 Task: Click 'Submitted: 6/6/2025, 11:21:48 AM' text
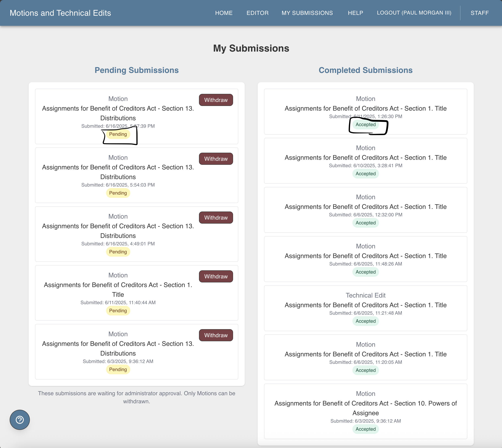coord(366,313)
